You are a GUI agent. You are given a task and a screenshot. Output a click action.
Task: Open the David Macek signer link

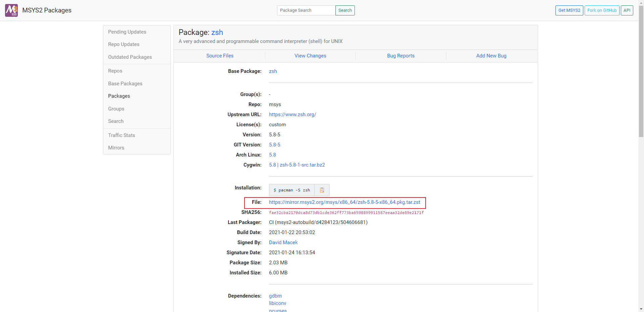(x=283, y=242)
